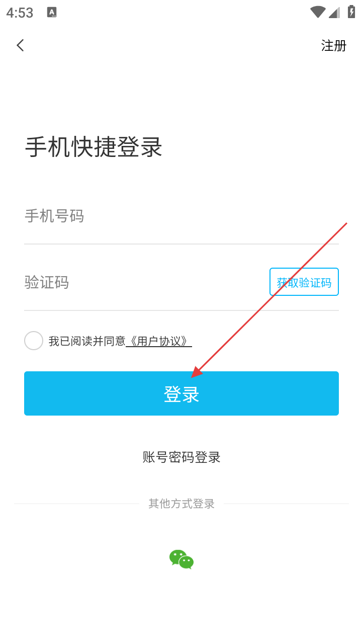
Task: Tap the 其他方式登录 section label
Action: (182, 504)
